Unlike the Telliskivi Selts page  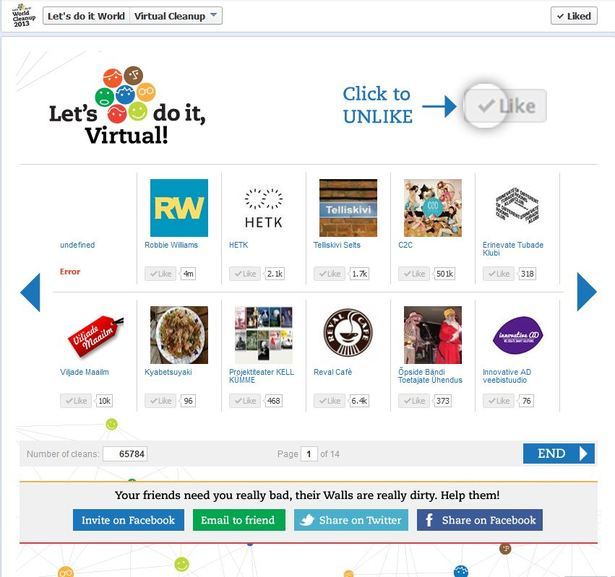click(x=329, y=273)
